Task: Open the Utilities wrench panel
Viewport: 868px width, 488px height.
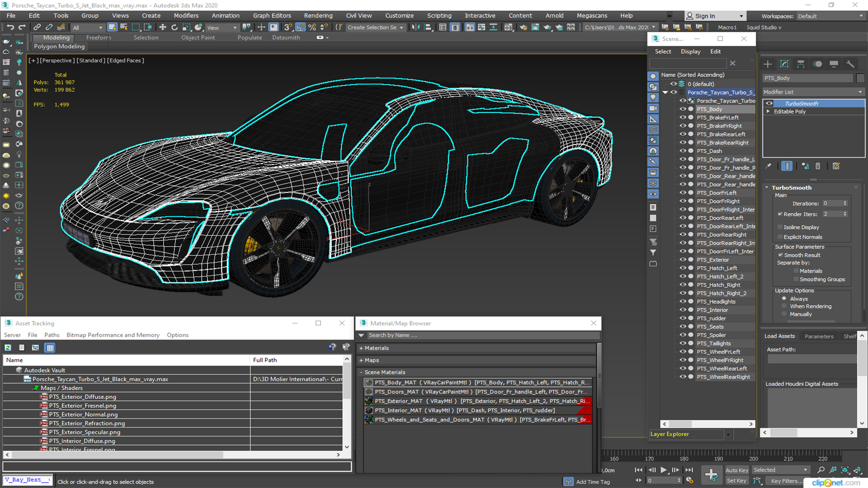Action: [850, 64]
